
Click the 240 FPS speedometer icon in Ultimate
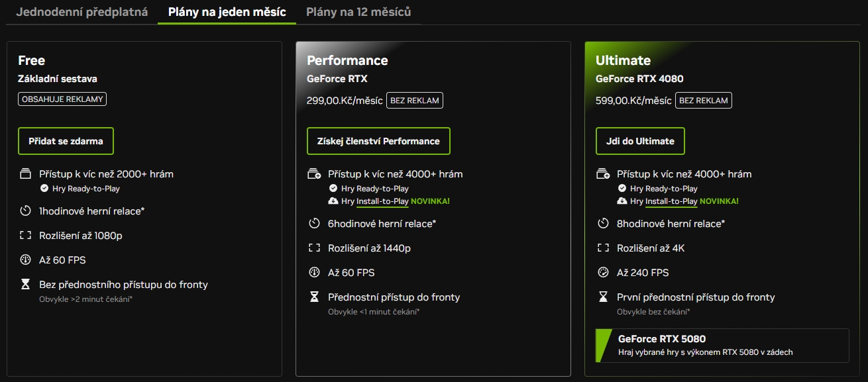coord(604,272)
